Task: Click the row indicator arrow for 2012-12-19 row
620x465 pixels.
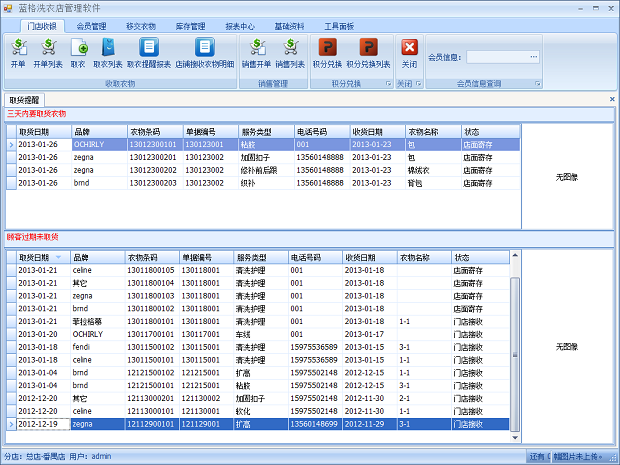Action: (x=11, y=424)
